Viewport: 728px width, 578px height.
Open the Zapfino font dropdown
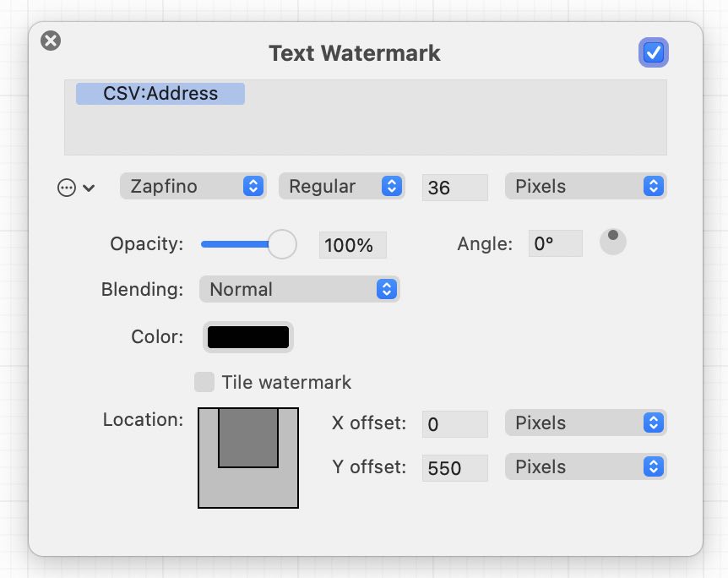click(193, 187)
